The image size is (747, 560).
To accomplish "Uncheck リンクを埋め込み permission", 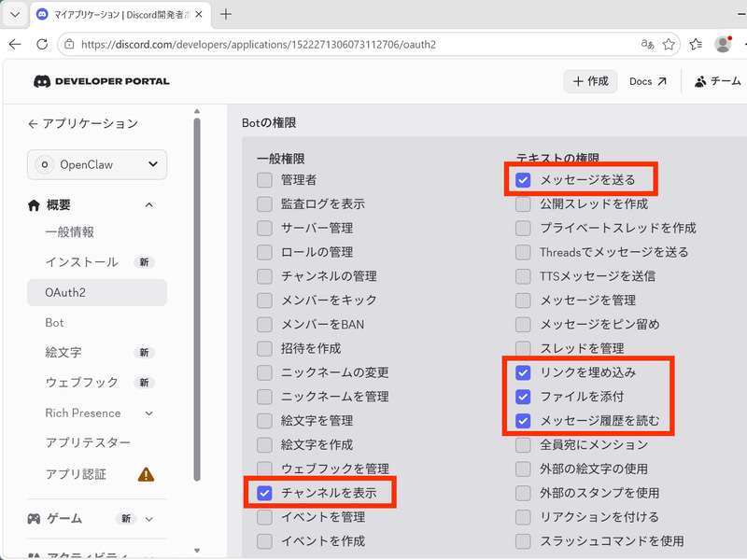I will point(523,372).
